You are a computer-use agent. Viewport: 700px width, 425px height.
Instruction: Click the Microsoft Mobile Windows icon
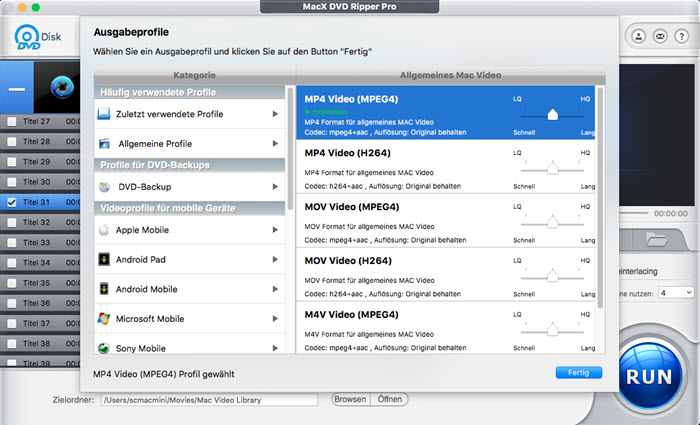click(104, 318)
